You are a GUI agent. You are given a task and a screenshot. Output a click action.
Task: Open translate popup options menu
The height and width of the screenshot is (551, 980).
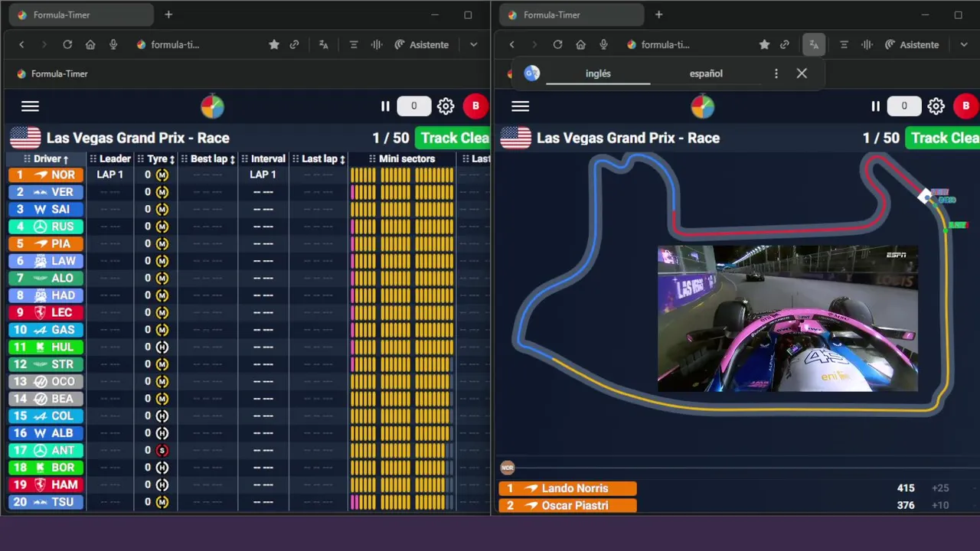pyautogui.click(x=776, y=73)
